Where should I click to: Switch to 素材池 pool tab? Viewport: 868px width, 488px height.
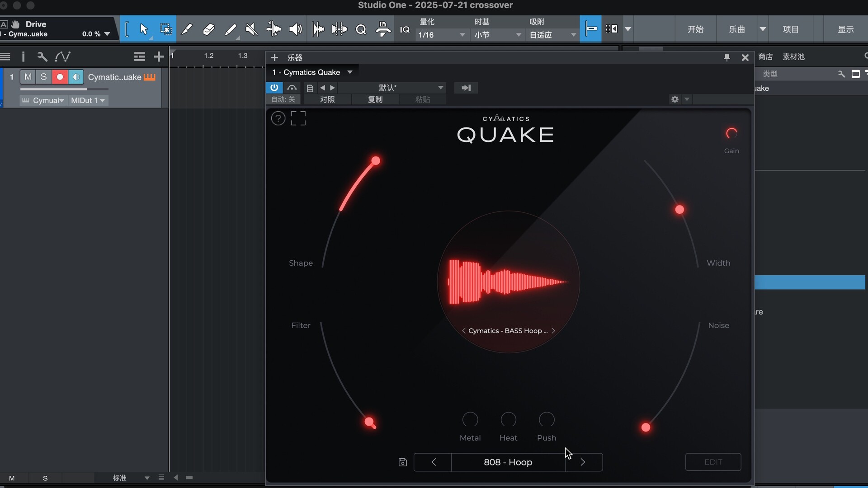click(x=793, y=56)
